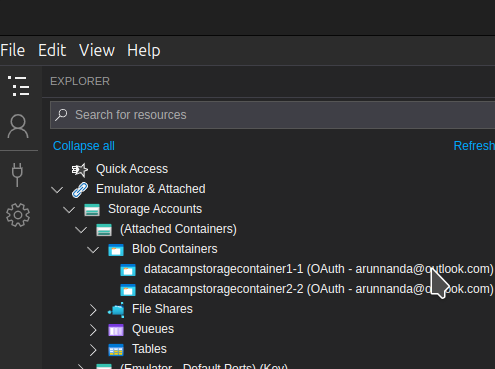Select Emulator & Attached label
Viewport: 495px width, 369px height.
(151, 189)
